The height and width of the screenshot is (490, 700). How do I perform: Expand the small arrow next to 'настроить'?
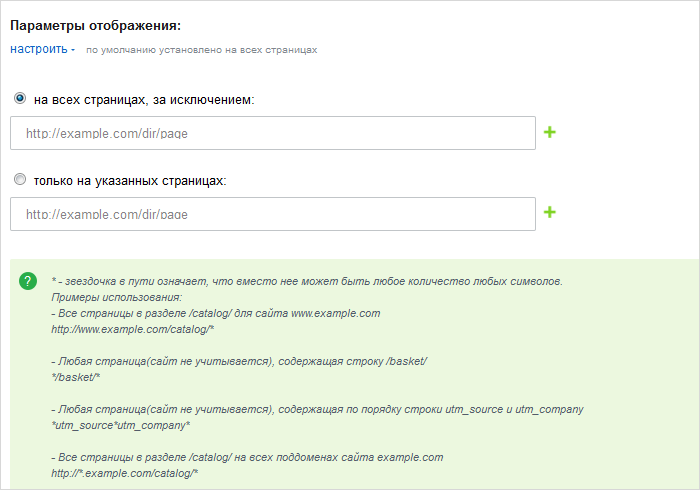coord(73,50)
